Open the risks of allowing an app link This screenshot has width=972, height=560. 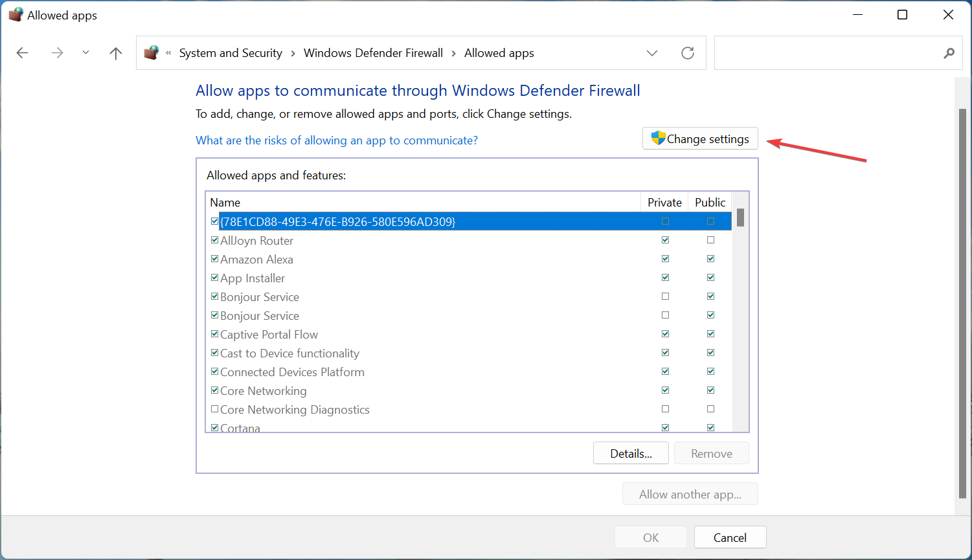pyautogui.click(x=337, y=140)
